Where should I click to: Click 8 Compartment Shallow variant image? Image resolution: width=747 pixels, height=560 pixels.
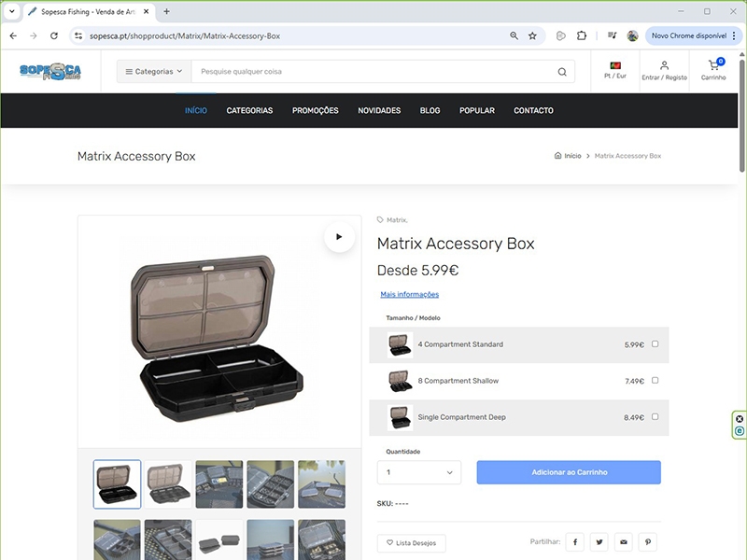[x=400, y=381]
